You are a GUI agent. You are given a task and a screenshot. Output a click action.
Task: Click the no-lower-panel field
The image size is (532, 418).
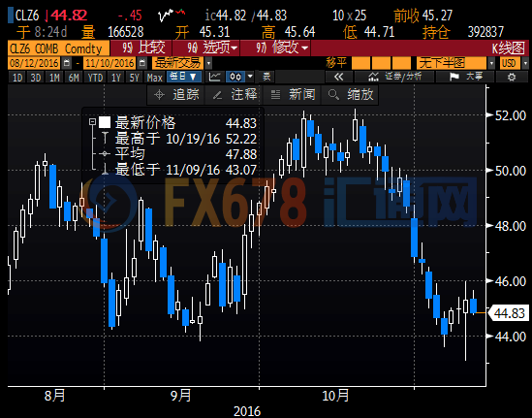(452, 63)
